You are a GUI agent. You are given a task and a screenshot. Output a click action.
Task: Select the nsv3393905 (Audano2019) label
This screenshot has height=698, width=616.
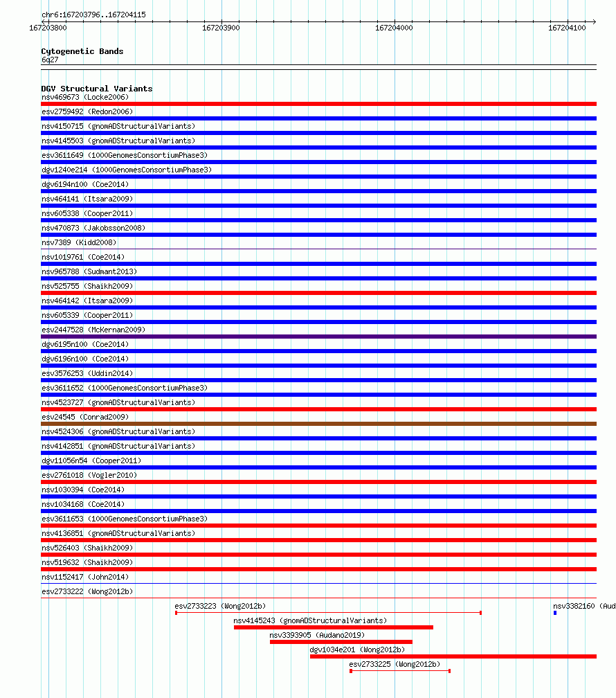[x=317, y=635]
